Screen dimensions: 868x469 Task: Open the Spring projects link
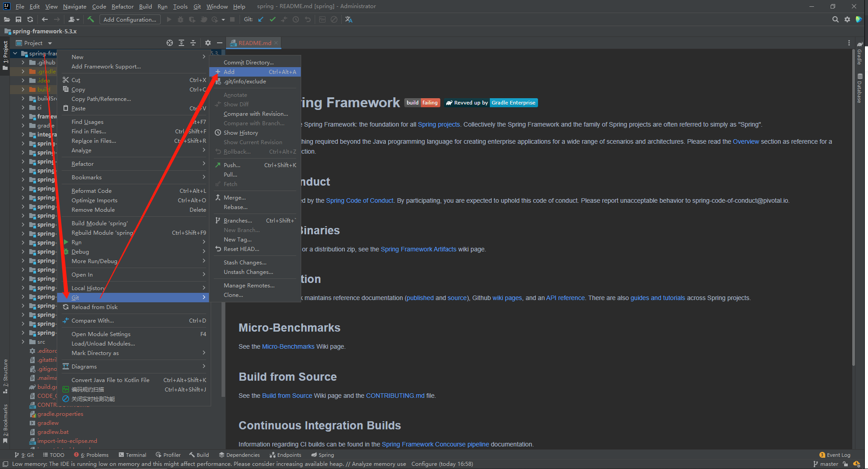click(439, 124)
